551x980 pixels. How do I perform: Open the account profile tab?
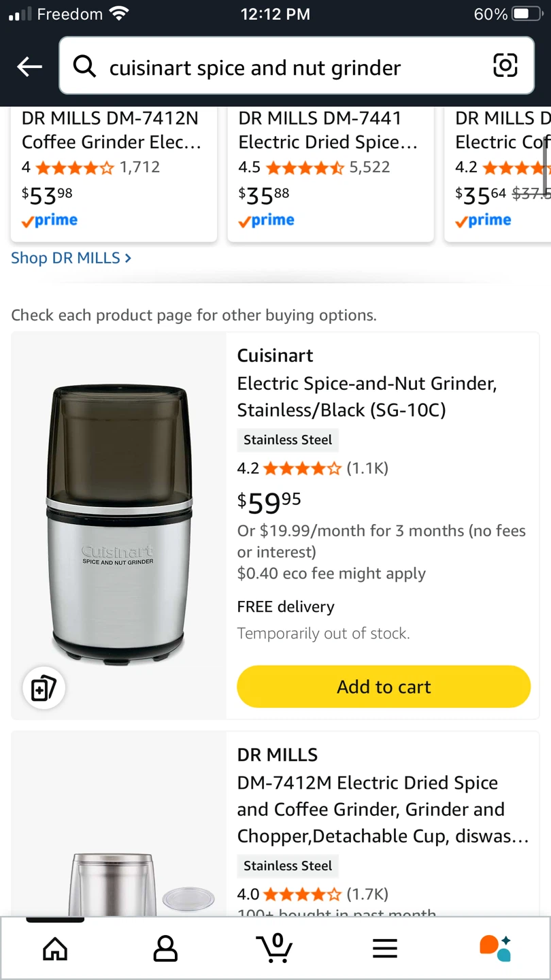(x=165, y=948)
